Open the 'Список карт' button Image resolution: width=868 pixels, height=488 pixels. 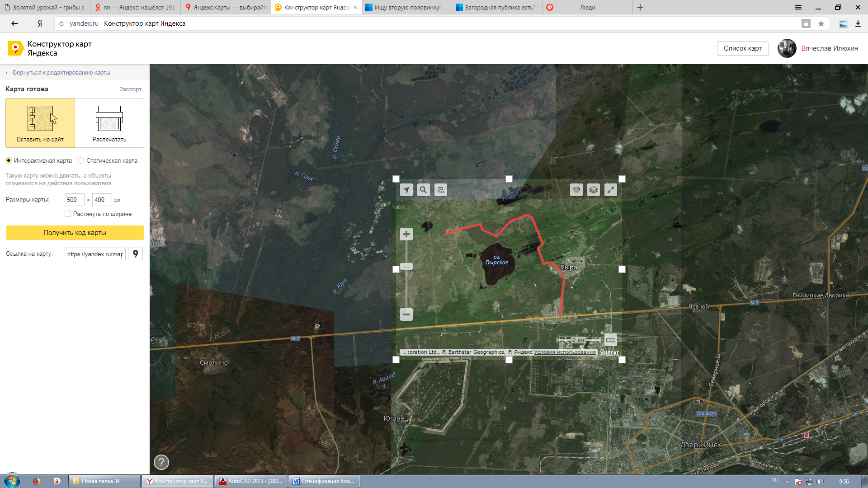(742, 48)
